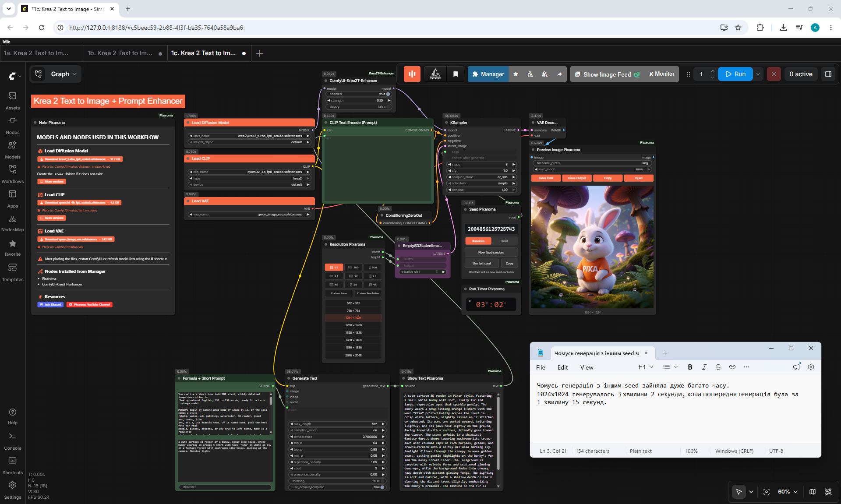The width and height of the screenshot is (841, 504).
Task: Open the favorite sidebar panel
Action: (x=13, y=247)
